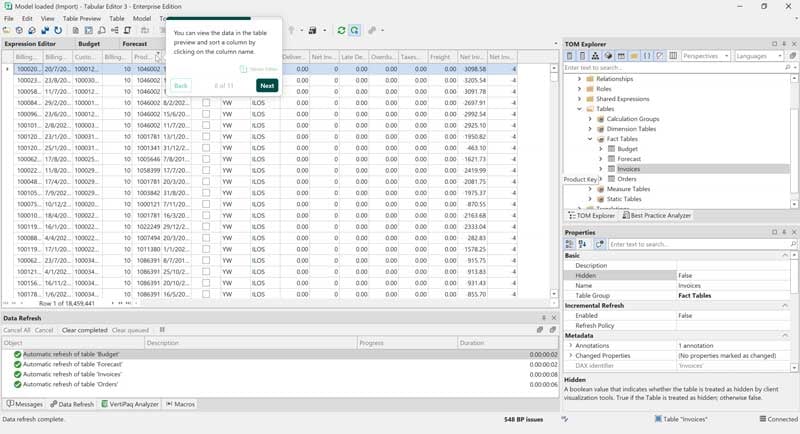
Task: Tick the checkbox in the 1005646 row
Action: click(206, 159)
